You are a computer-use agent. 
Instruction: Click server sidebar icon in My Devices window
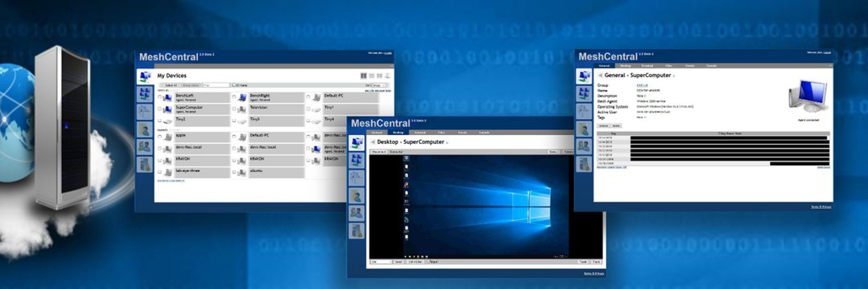click(145, 164)
